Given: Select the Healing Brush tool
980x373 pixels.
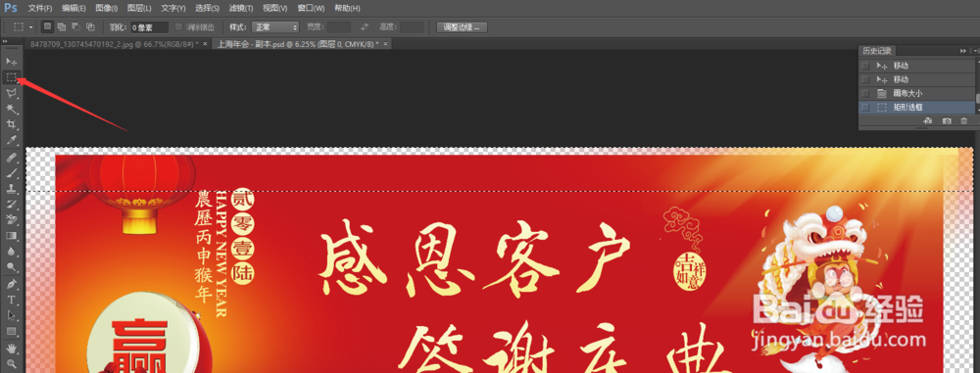Looking at the screenshot, I should coord(11,158).
